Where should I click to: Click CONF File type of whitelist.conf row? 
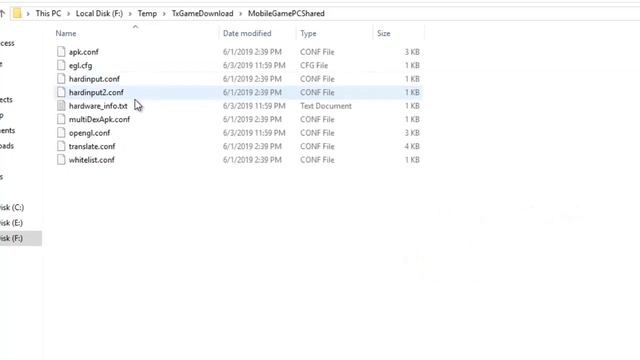(317, 160)
